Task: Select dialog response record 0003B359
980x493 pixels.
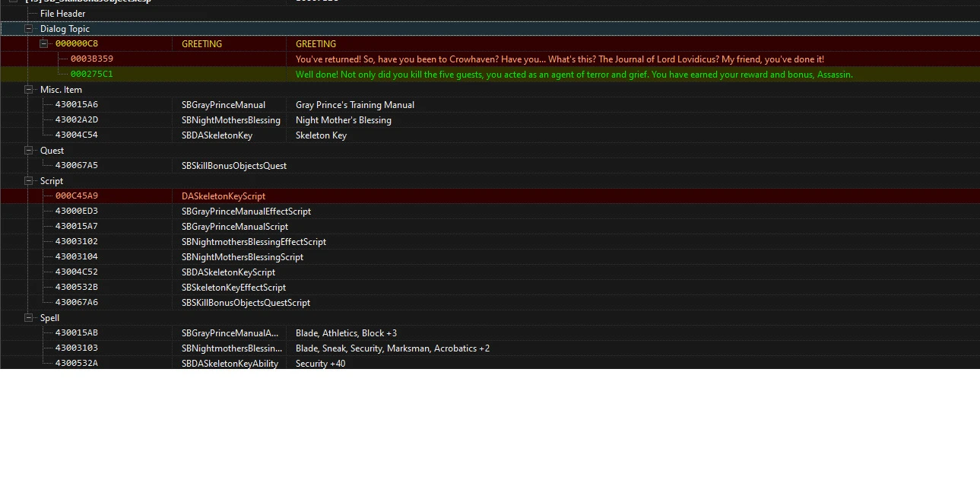Action: click(x=92, y=59)
